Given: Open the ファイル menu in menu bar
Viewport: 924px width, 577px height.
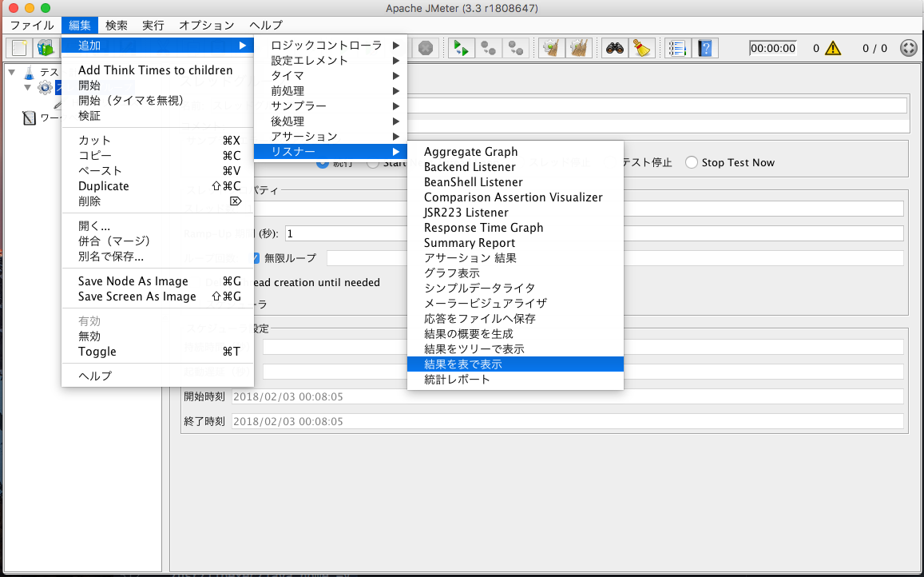Looking at the screenshot, I should (x=32, y=26).
